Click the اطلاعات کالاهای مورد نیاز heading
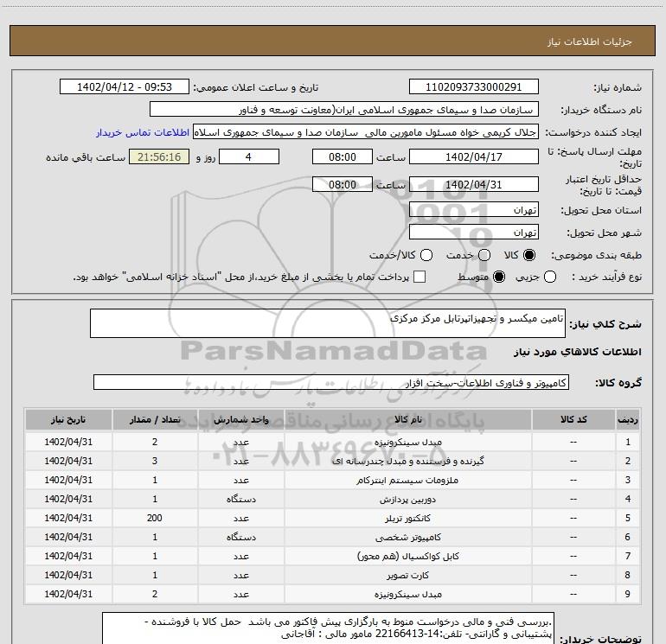The image size is (666, 644). [578, 352]
